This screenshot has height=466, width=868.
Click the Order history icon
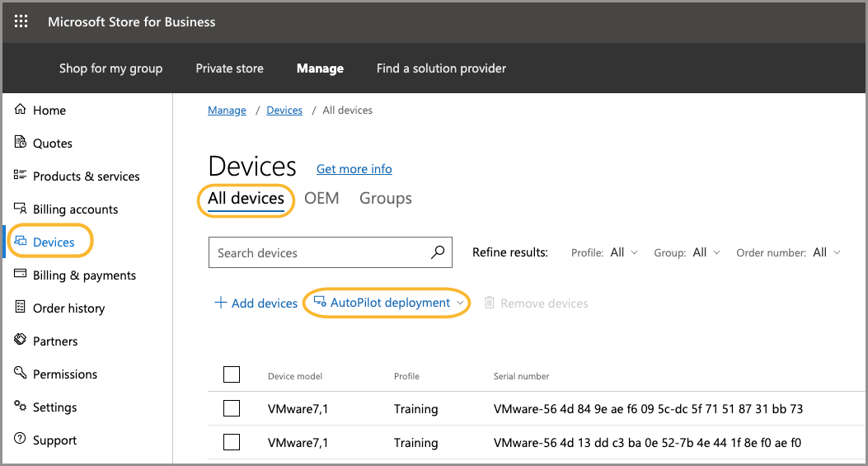[21, 308]
